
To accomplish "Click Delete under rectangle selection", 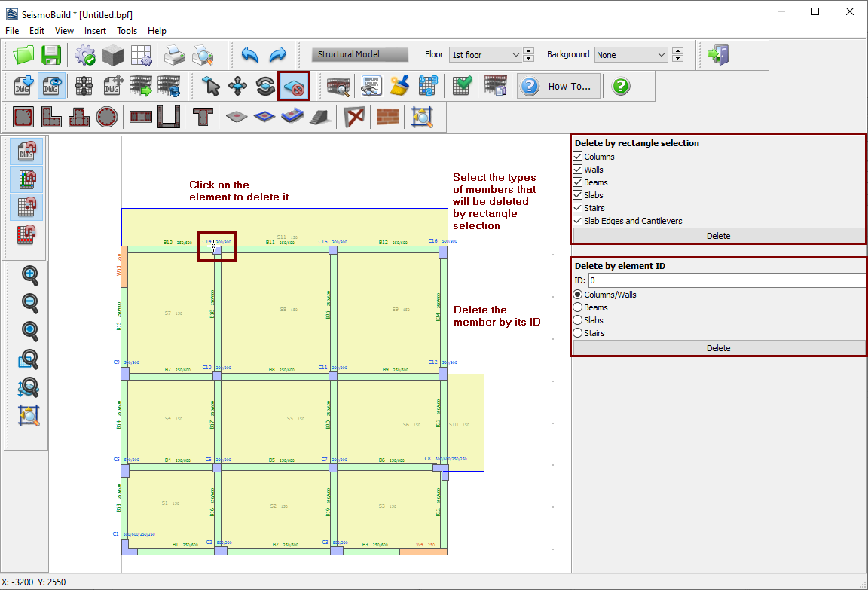I will tap(718, 236).
